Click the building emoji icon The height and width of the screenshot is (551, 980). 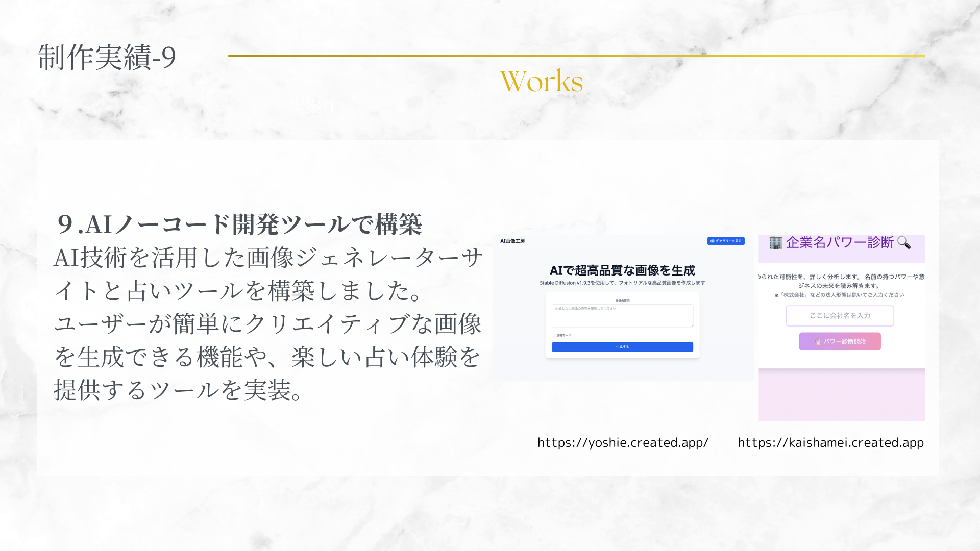[775, 243]
